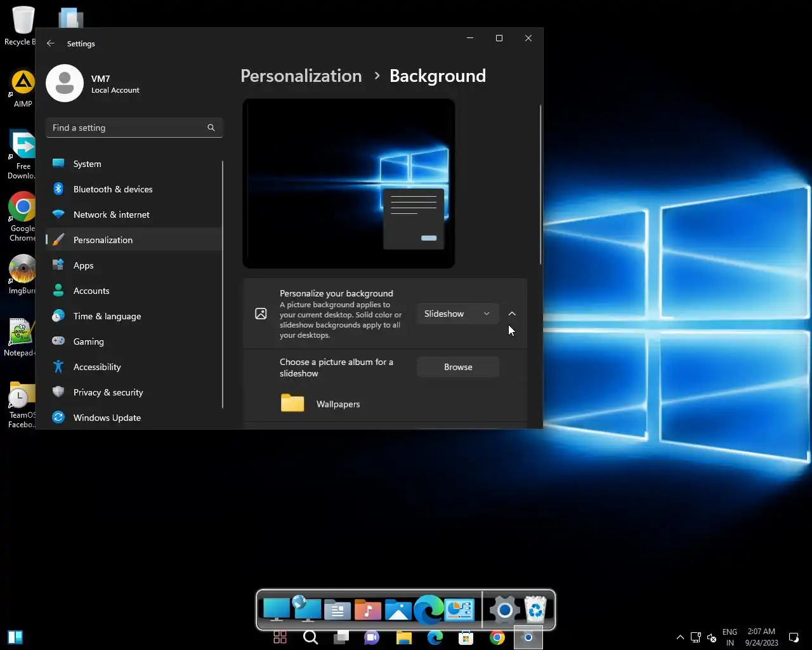Open the Chat icon on taskbar

[x=372, y=637]
